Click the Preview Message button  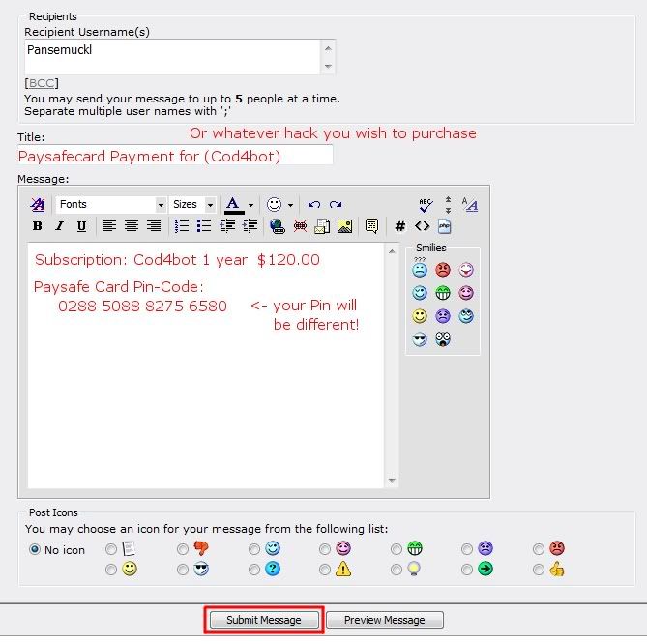[385, 620]
